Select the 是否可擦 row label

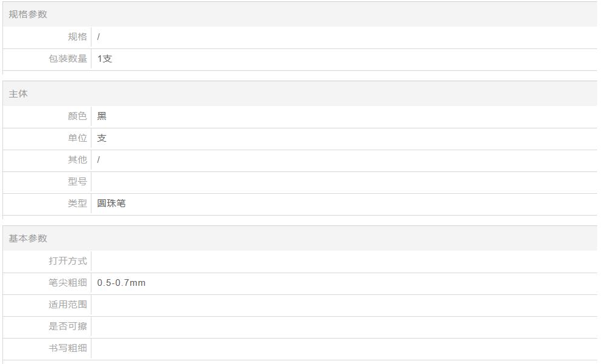point(68,326)
